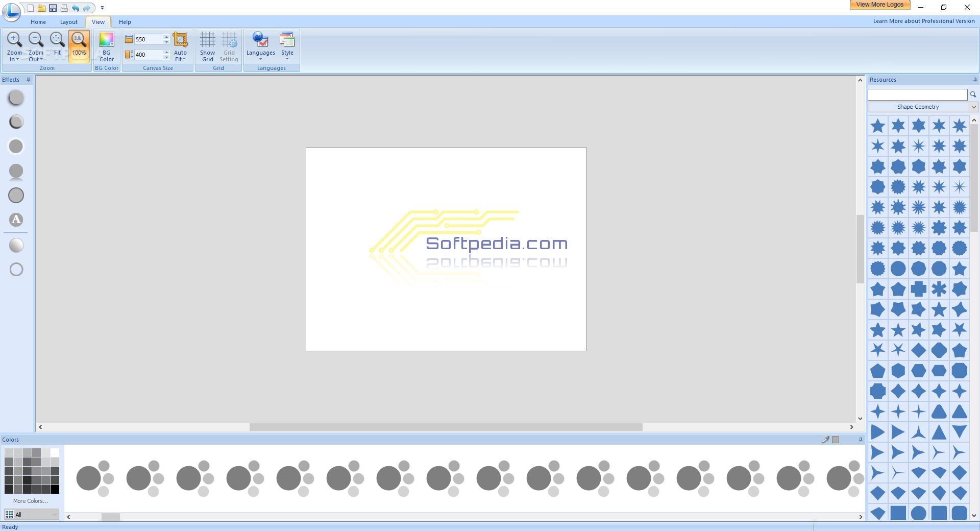
Task: Click the width icon beside 550
Action: point(129,39)
